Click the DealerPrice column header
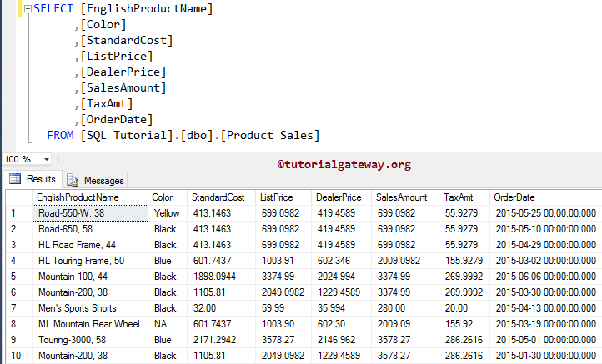This screenshot has height=364, width=602. [x=341, y=197]
